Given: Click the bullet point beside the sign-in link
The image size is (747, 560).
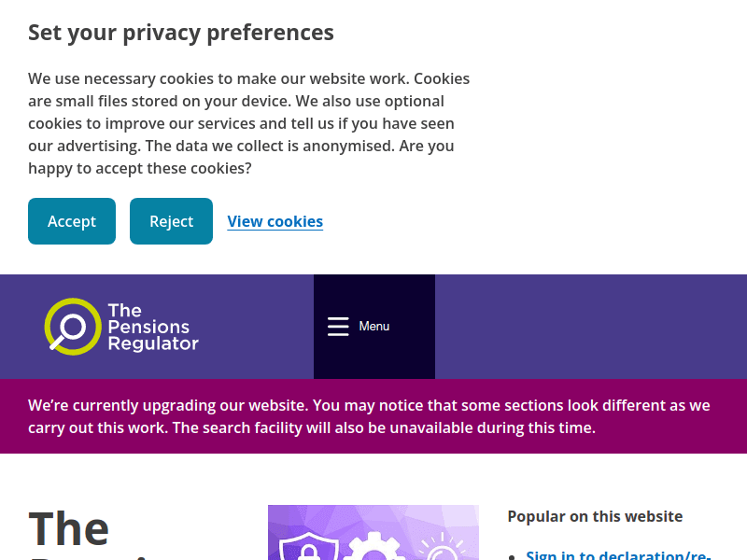Looking at the screenshot, I should [514, 554].
